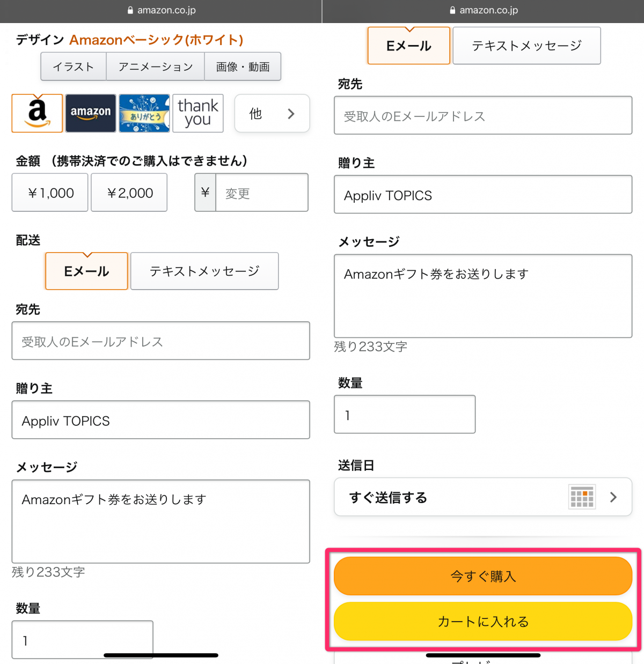Expand 他 to view more card designs
Screen dimensions: 644x664
272,113
